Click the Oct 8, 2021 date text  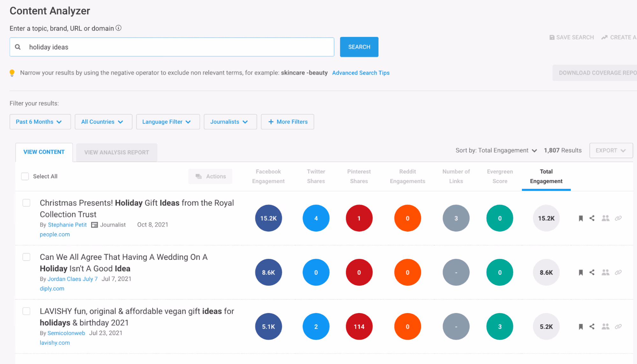pyautogui.click(x=153, y=225)
